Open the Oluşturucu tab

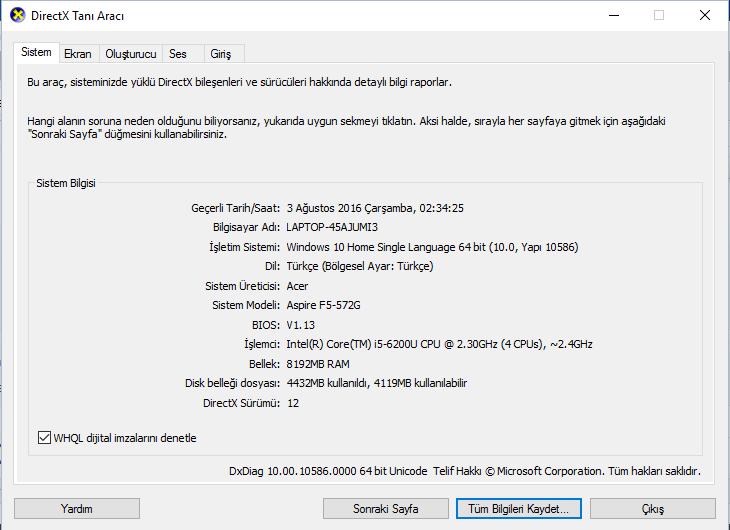131,54
